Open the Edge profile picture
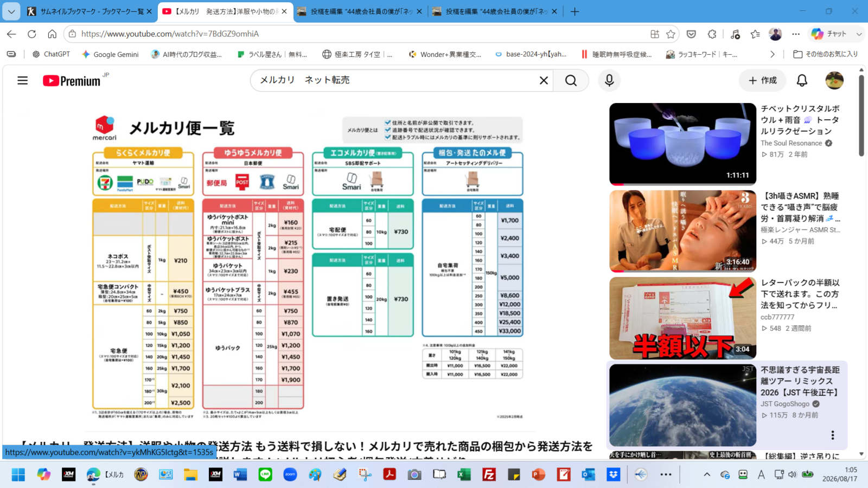The width and height of the screenshot is (868, 488). coord(775,34)
